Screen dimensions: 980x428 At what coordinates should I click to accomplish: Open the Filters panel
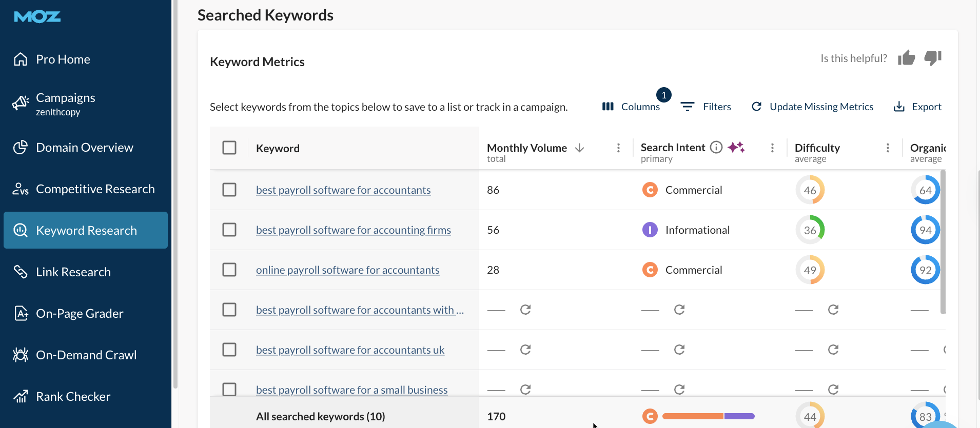[705, 107]
